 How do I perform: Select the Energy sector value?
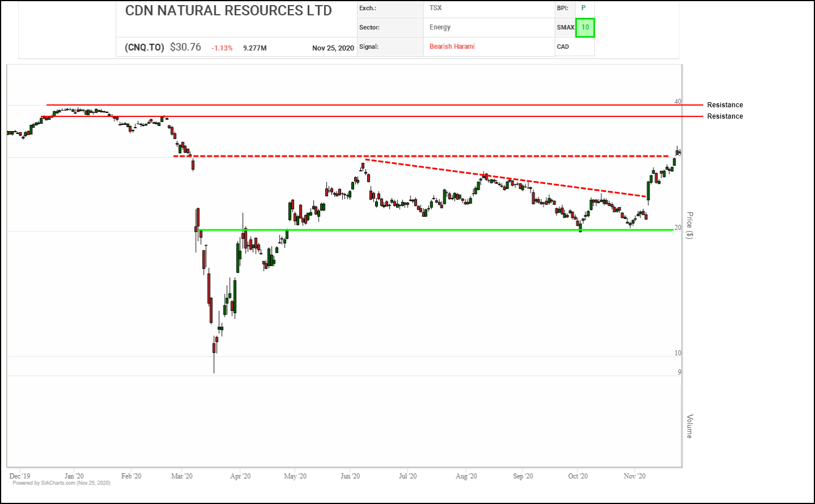click(440, 27)
